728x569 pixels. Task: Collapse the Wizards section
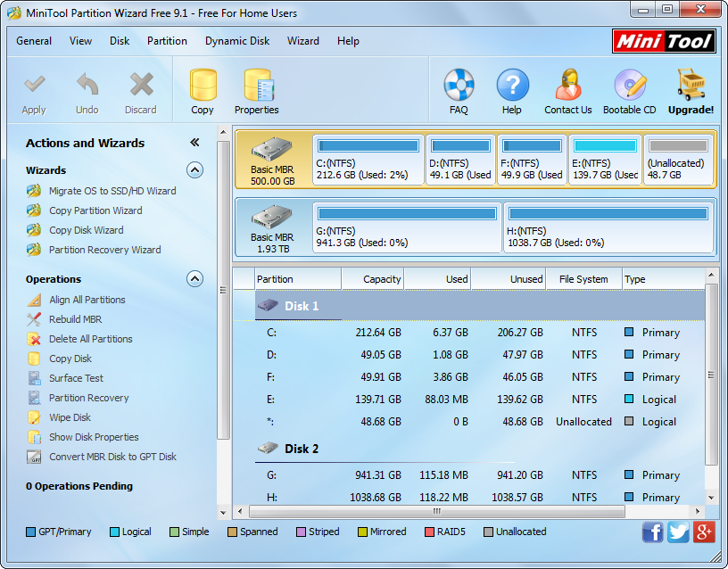(x=195, y=170)
